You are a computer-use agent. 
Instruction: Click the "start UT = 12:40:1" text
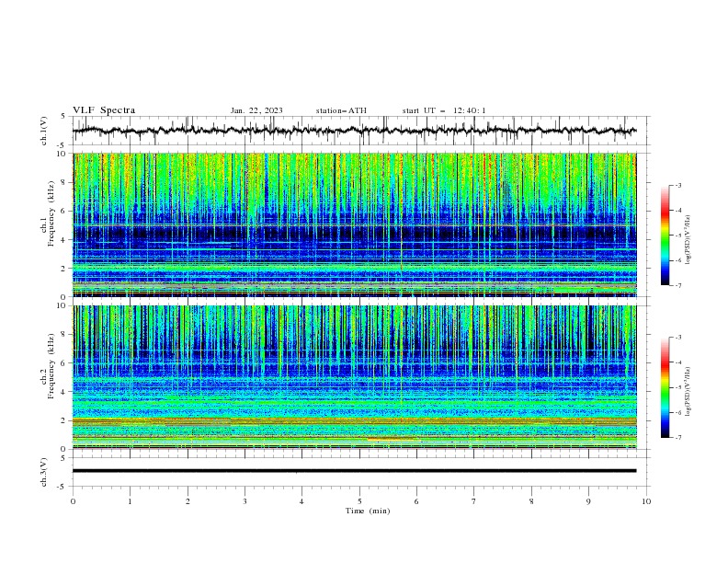point(444,110)
